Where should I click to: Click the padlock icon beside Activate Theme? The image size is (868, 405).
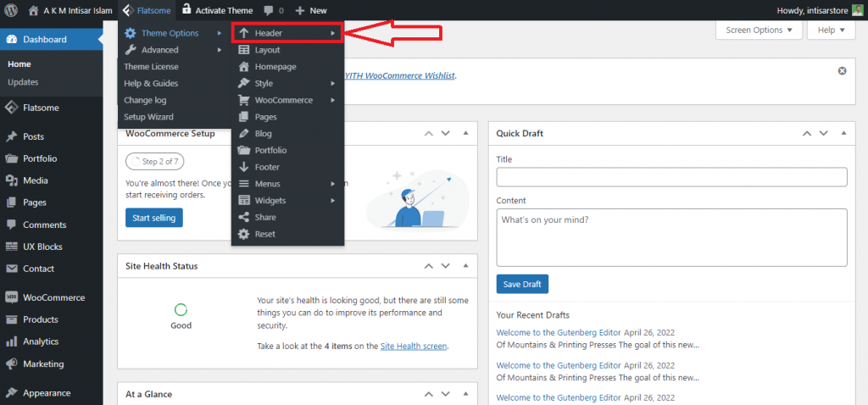tap(186, 9)
